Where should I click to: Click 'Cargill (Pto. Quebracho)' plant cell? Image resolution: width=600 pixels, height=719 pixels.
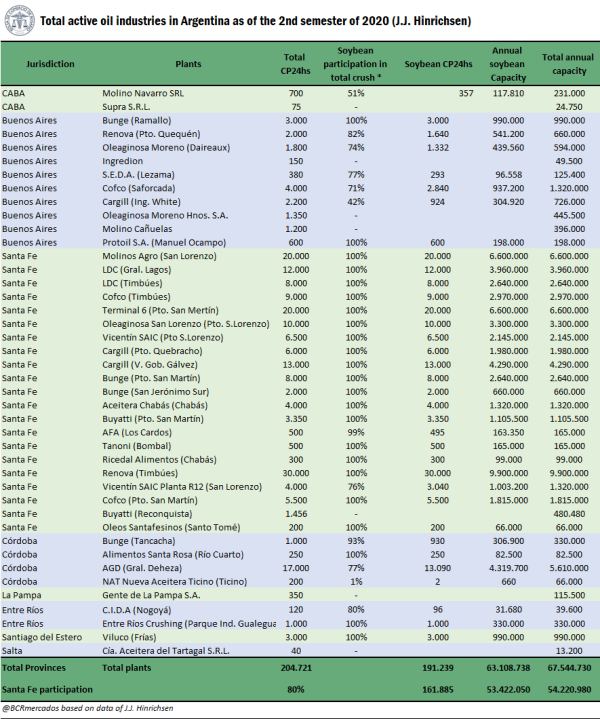click(152, 351)
